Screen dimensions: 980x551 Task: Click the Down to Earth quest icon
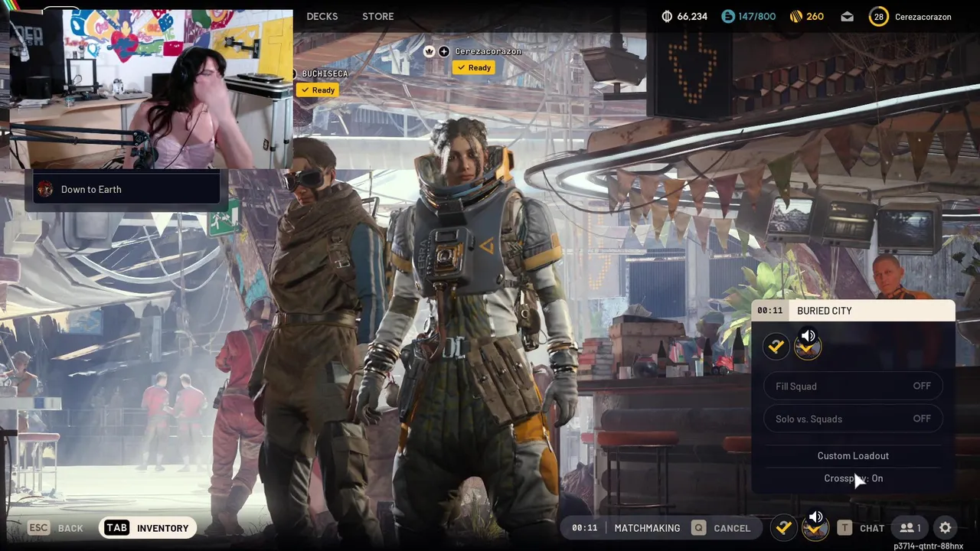(45, 189)
